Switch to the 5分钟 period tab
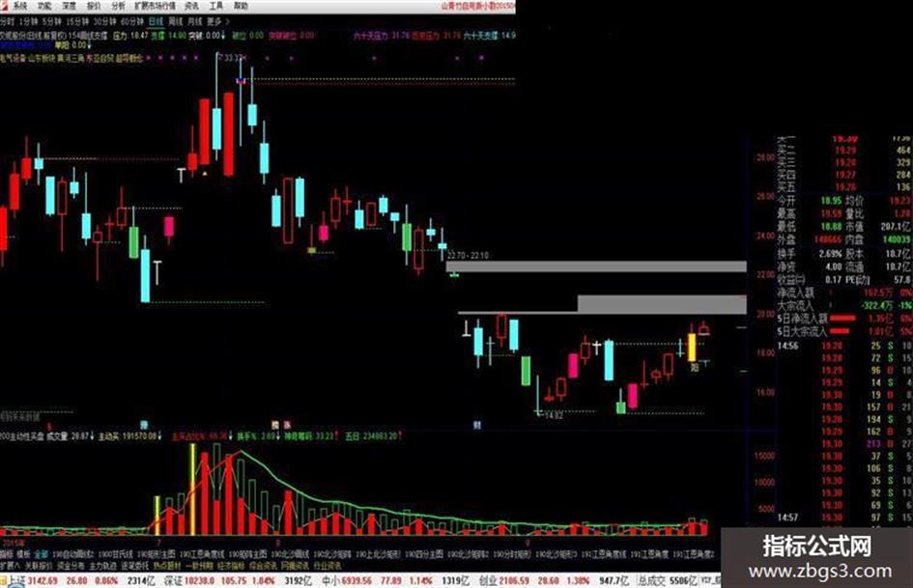 coord(52,21)
